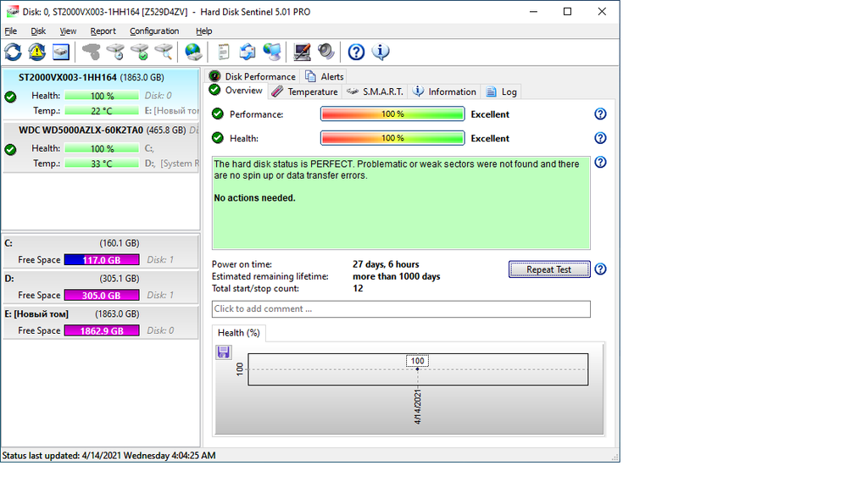Click the disk with clock test icon
The height and width of the screenshot is (488, 868).
pos(115,52)
